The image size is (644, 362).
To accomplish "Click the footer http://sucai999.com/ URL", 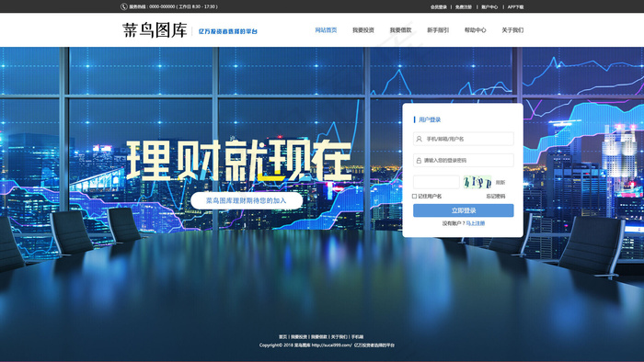I will click(x=331, y=345).
